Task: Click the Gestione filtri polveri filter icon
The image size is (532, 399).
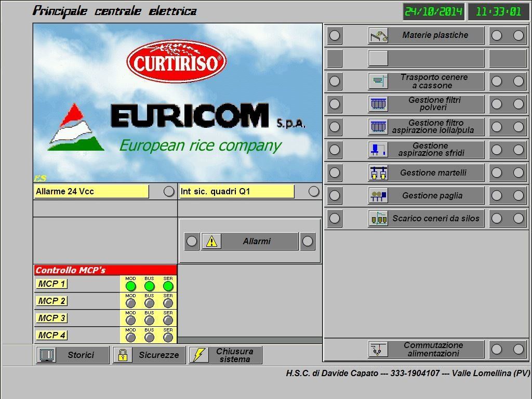Action: coord(378,104)
